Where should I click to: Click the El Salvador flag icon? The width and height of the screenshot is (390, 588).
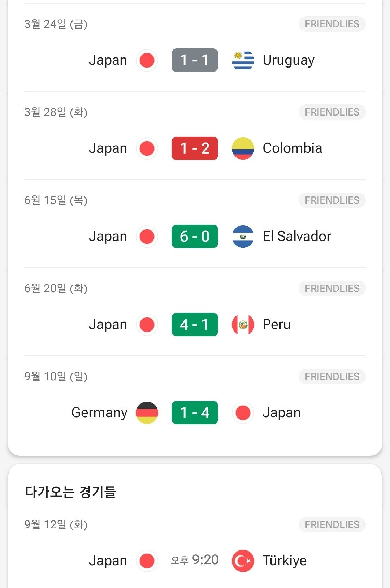pos(243,237)
